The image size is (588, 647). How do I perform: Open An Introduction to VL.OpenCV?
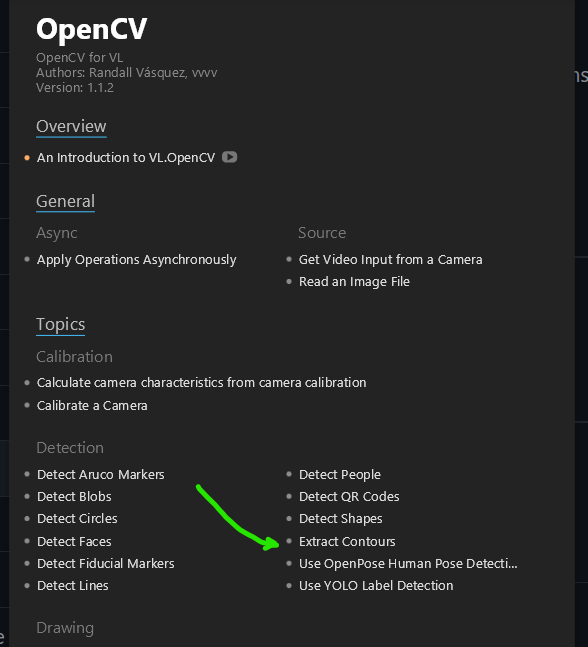(126, 158)
